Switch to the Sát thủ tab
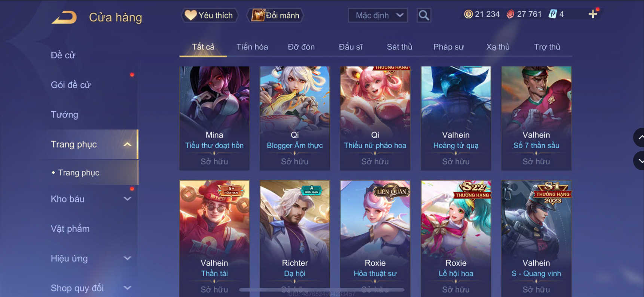The image size is (644, 297). [399, 47]
